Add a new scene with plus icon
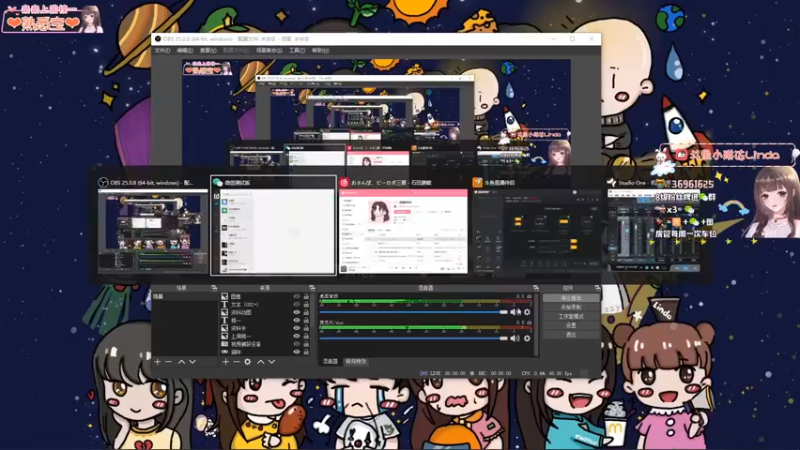Screen dimensions: 800x450 (158, 362)
